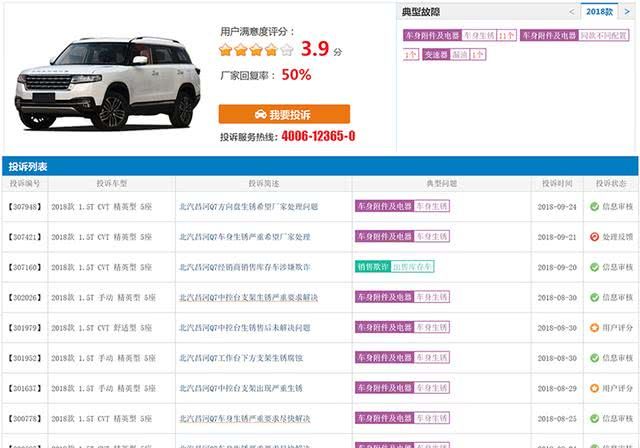Viewport: 640px width, 448px height.
Task: Click red 处理反馈 status icon for complaint 307421
Action: 594,237
